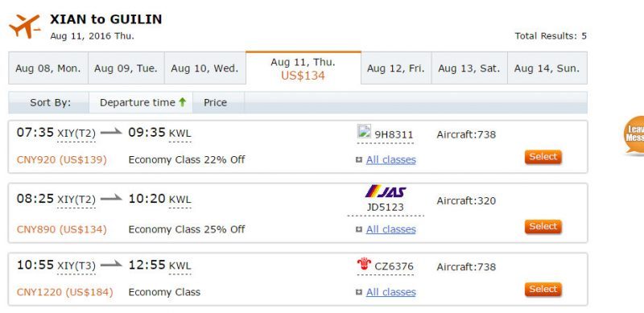This screenshot has width=644, height=313.
Task: Expand plus icon for 9H8311 classes
Action: click(359, 160)
